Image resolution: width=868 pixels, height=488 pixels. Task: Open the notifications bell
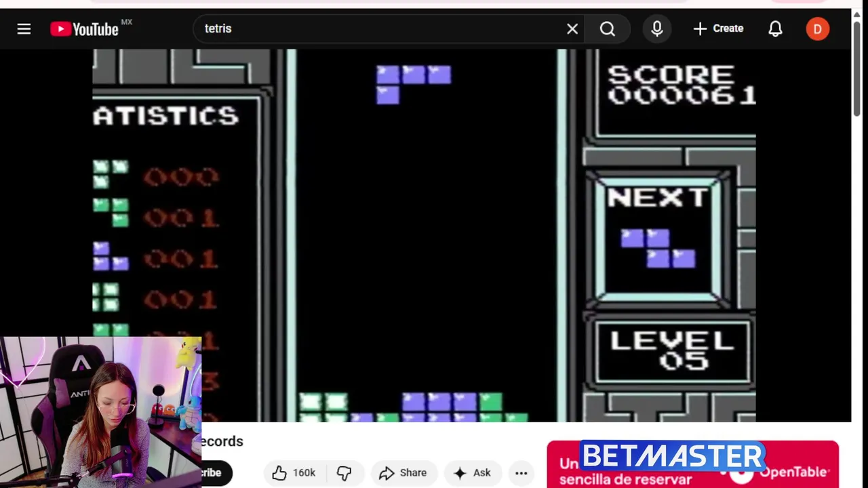click(775, 28)
